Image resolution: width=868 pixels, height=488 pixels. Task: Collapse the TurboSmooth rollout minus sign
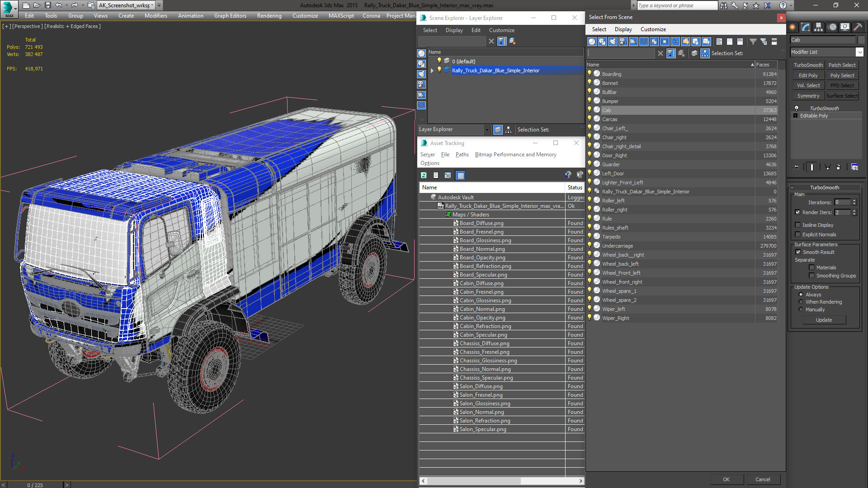click(x=793, y=188)
